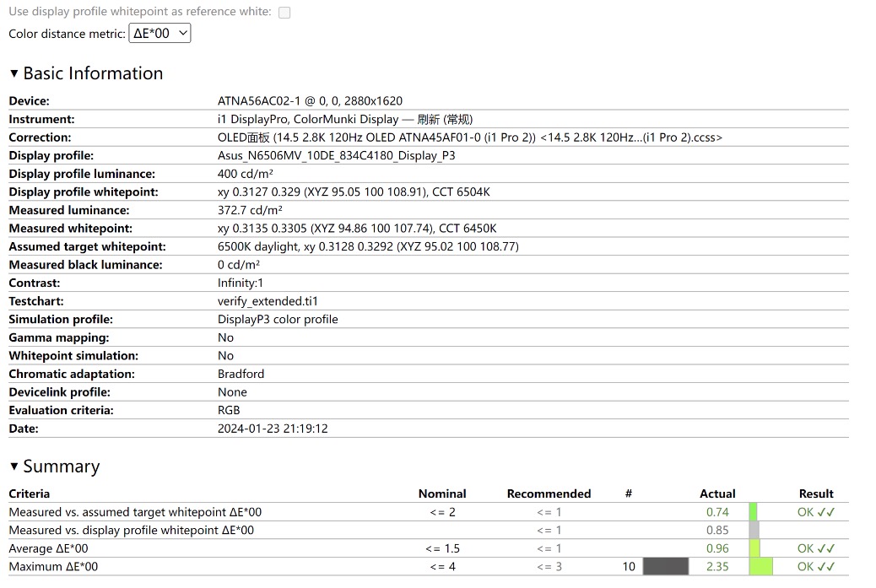The width and height of the screenshot is (876, 588).
Task: Click the dark gray patch swatch in Maximum ΔE*00 row
Action: [x=666, y=567]
